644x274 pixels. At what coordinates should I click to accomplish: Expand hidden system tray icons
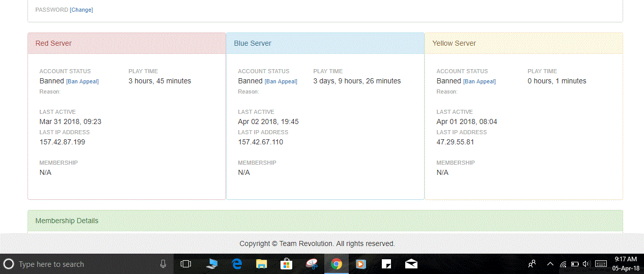click(550, 264)
